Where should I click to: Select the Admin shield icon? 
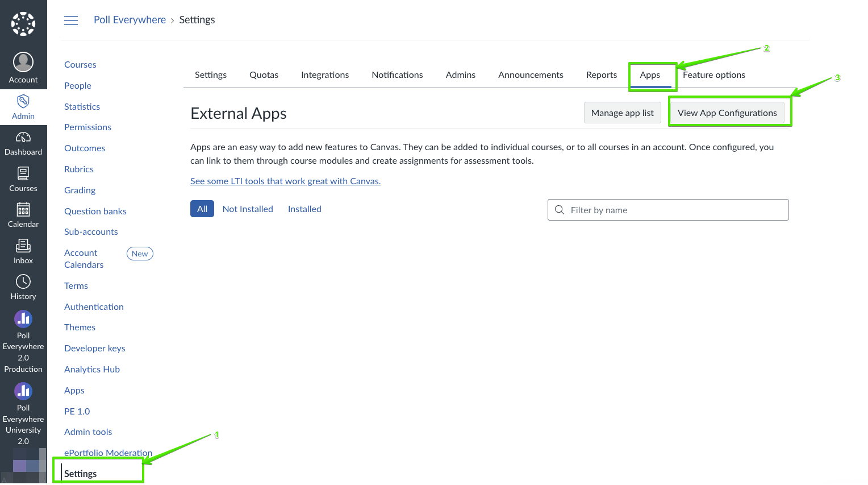[23, 101]
